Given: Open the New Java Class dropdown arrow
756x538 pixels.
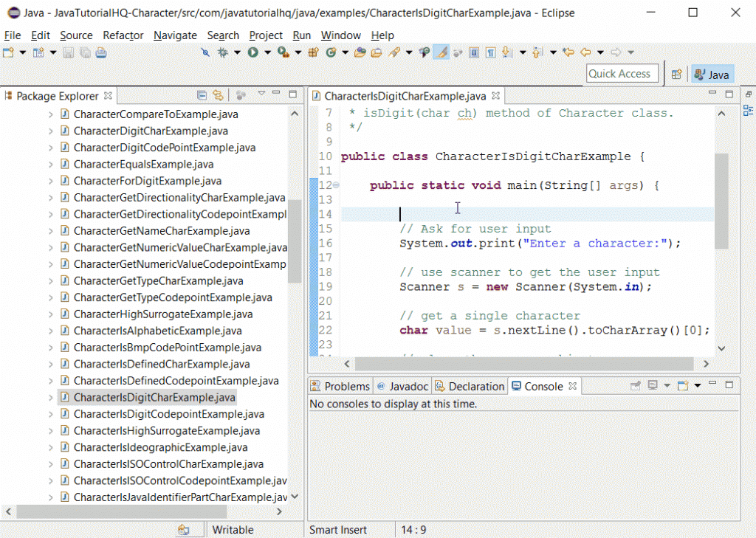Looking at the screenshot, I should point(345,52).
